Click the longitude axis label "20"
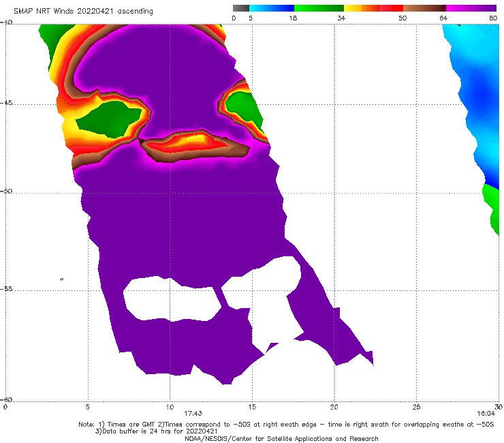This screenshot has height=443, width=504. [334, 407]
